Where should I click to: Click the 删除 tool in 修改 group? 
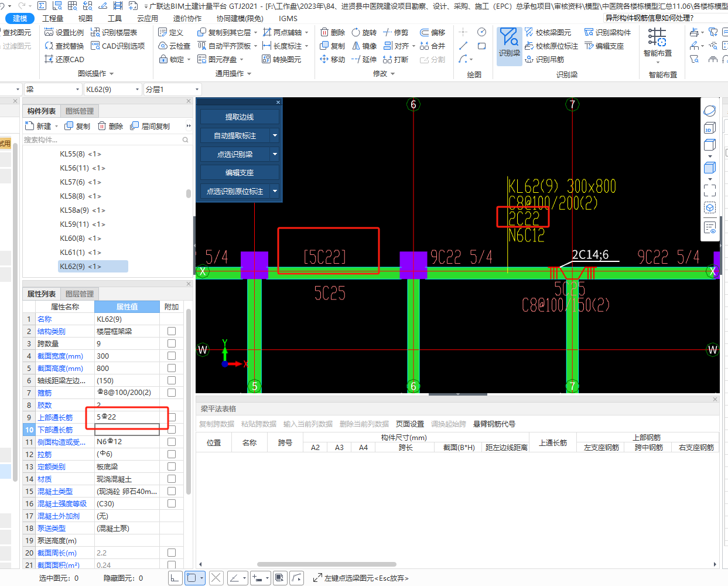coord(332,32)
